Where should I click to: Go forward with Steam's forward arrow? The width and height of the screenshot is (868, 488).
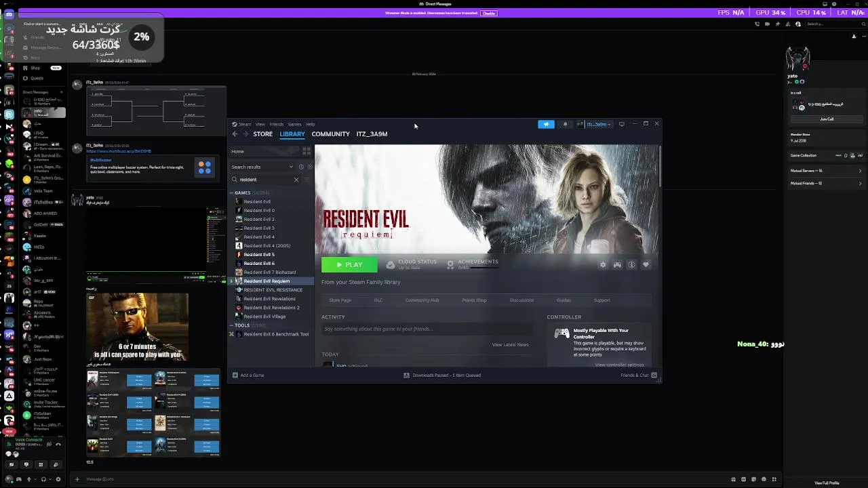(x=245, y=134)
